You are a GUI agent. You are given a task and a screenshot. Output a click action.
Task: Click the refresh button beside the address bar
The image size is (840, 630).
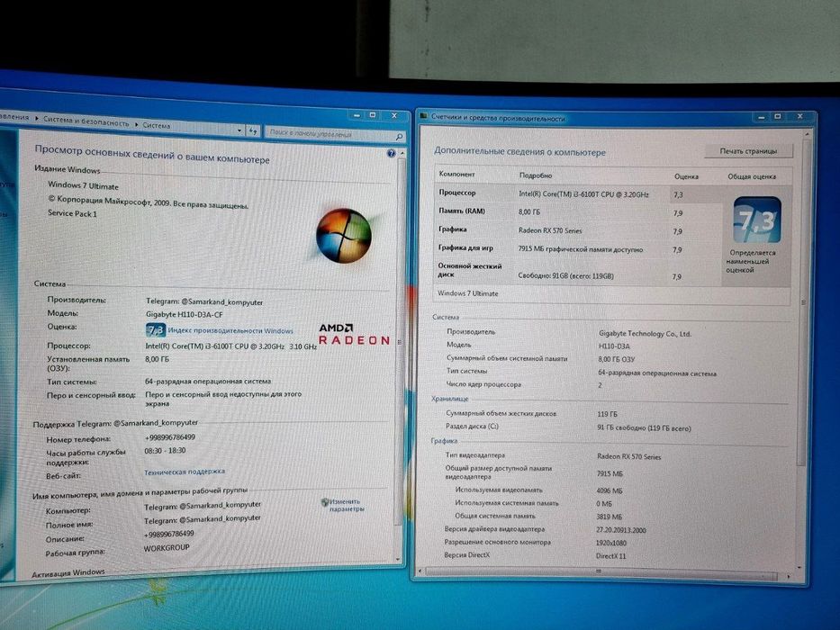click(x=253, y=131)
